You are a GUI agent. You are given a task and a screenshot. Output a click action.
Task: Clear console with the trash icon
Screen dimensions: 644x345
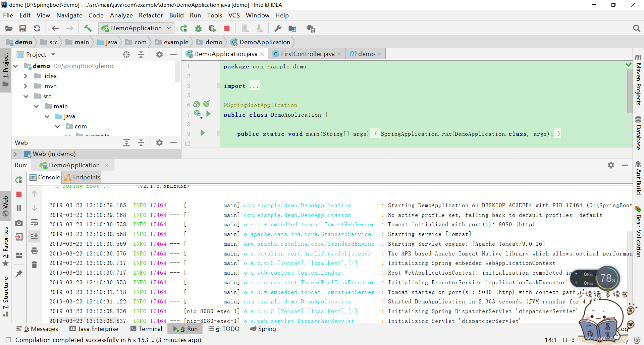pyautogui.click(x=34, y=265)
